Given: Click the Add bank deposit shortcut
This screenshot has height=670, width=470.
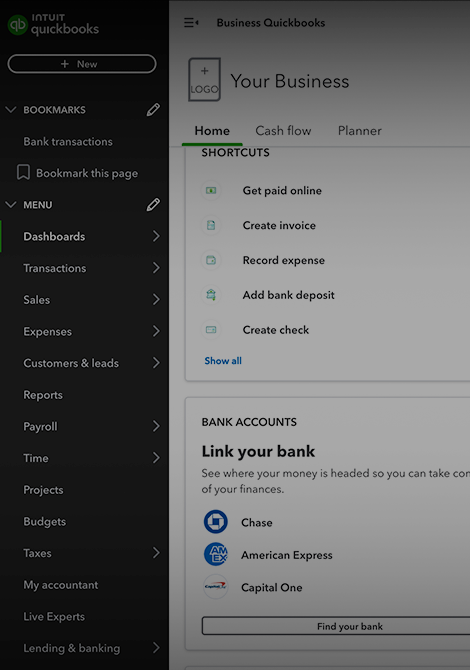Looking at the screenshot, I should (x=288, y=295).
